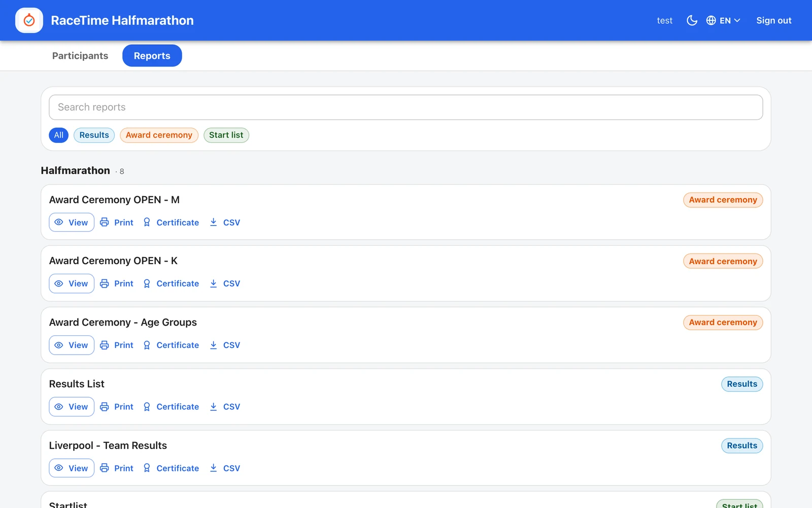The width and height of the screenshot is (812, 508).
Task: Filter reports by Start list chip
Action: point(226,135)
